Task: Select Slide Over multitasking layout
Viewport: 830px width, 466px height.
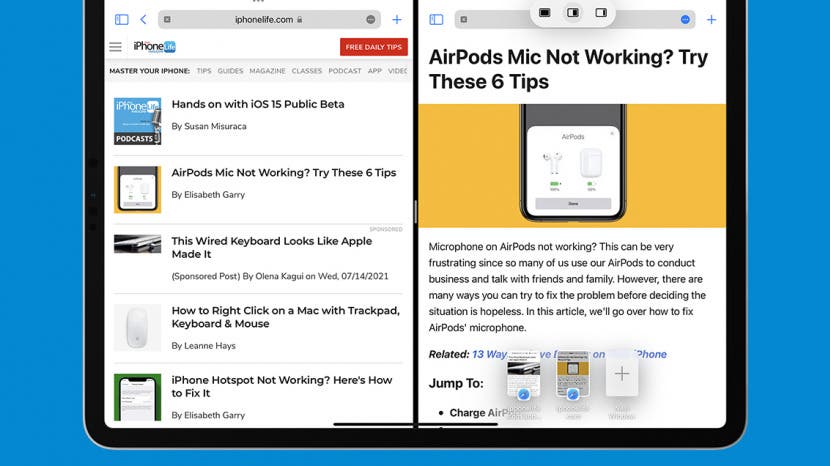Action: pos(601,13)
